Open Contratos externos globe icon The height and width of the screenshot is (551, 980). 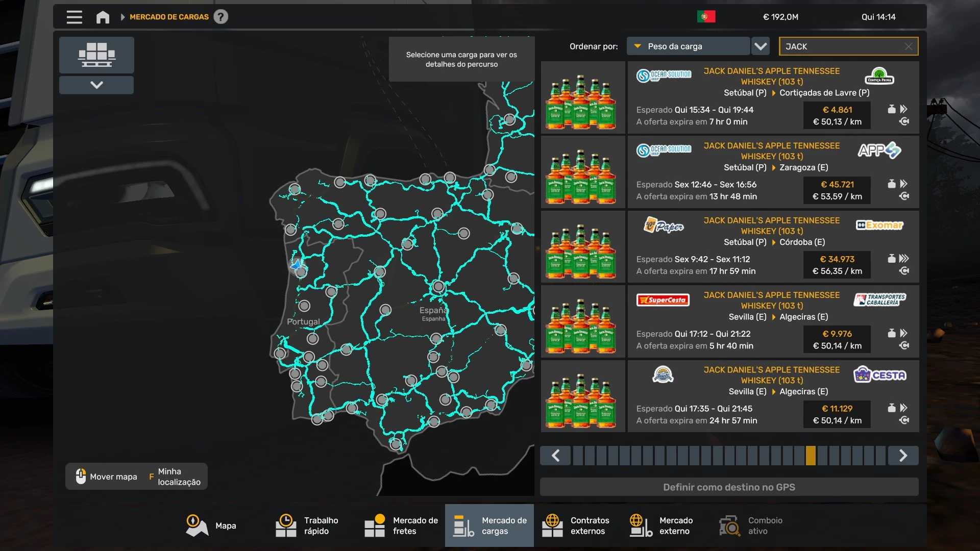[x=552, y=525]
